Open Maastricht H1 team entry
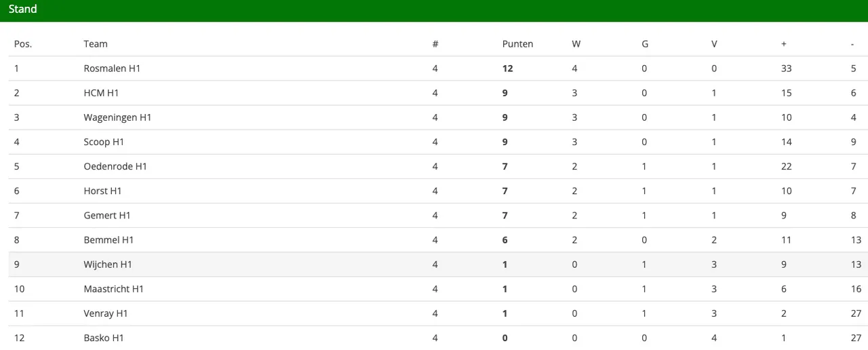This screenshot has height=350, width=868. (114, 289)
